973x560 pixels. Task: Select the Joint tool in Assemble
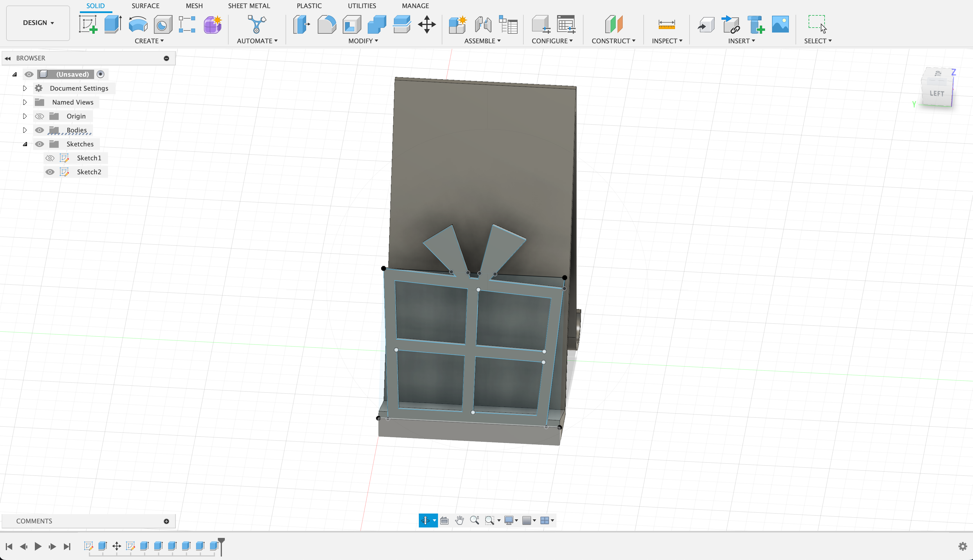(x=483, y=24)
